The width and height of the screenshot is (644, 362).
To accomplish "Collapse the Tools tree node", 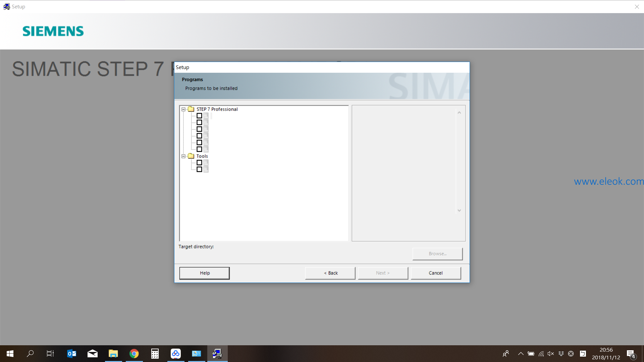I will pos(183,156).
